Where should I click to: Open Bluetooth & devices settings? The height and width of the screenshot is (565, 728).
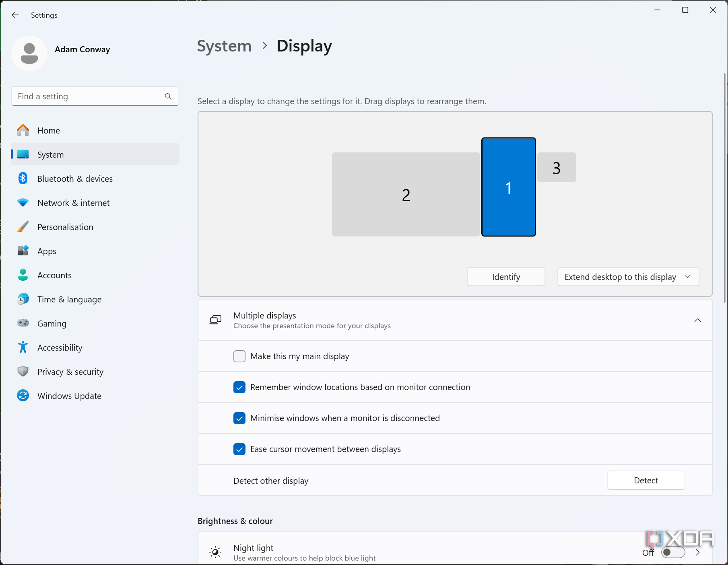click(75, 179)
